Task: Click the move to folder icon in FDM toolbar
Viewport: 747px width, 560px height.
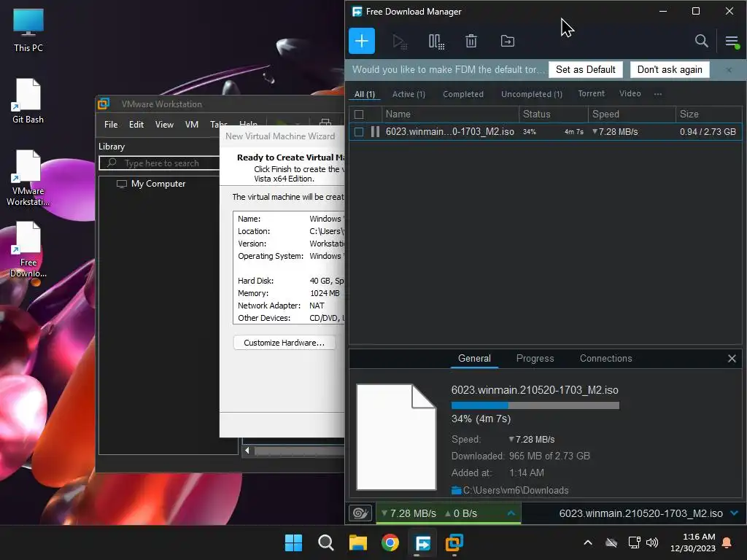Action: click(x=508, y=42)
